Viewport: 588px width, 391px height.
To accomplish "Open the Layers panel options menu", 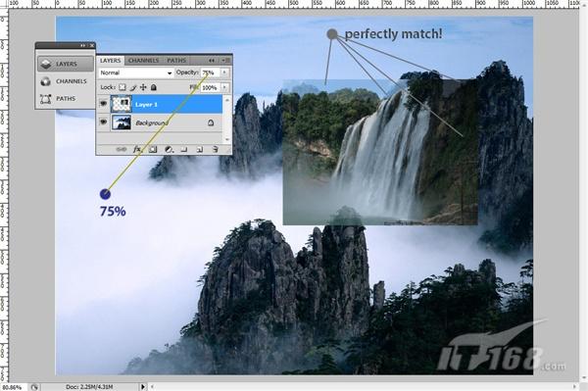I will pyautogui.click(x=226, y=60).
